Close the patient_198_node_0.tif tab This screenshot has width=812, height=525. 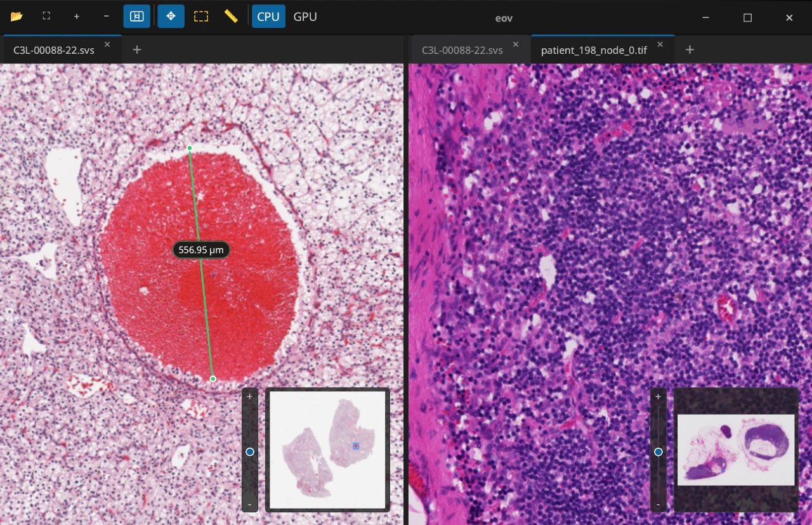pyautogui.click(x=660, y=44)
